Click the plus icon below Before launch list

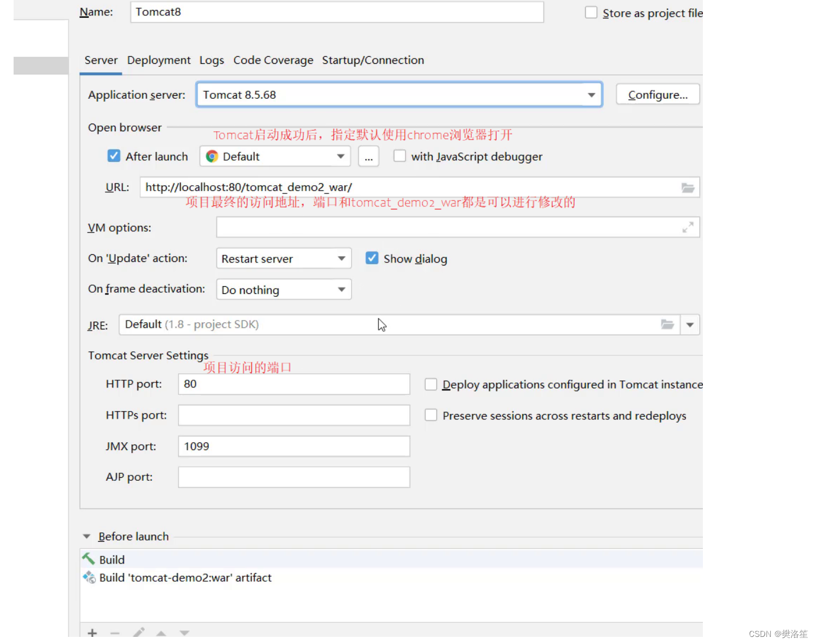[92, 632]
